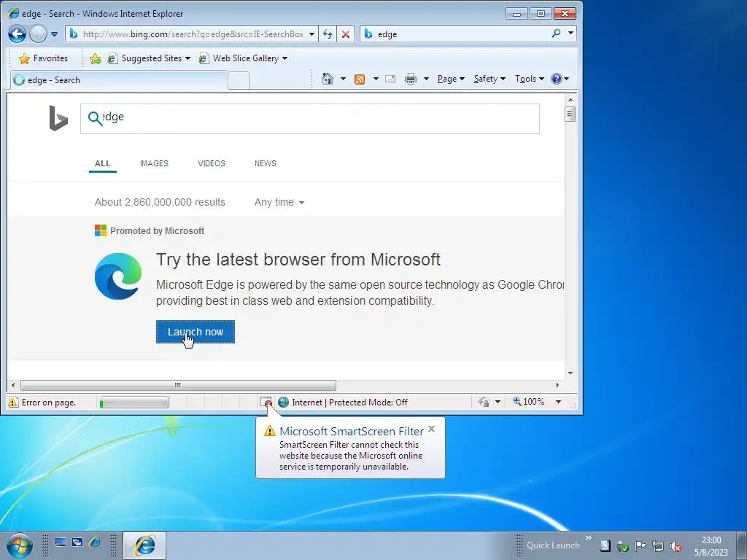Open the Help question mark menu

tap(560, 79)
